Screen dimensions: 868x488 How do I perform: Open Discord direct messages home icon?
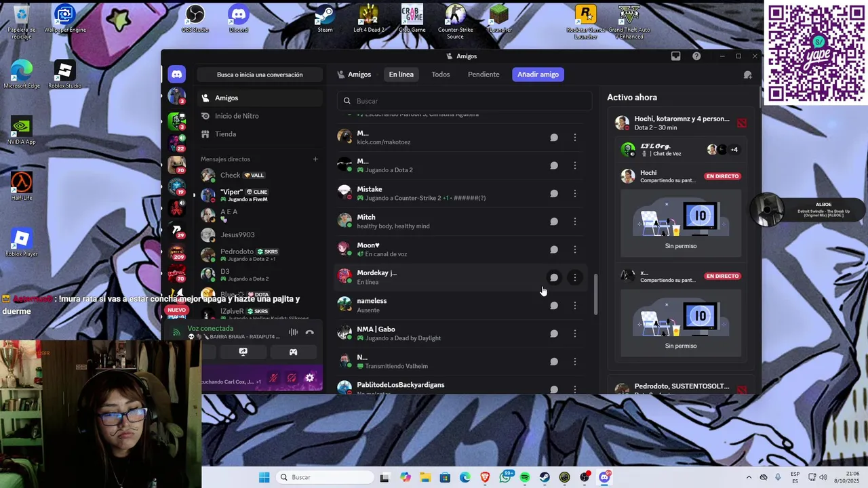click(177, 75)
